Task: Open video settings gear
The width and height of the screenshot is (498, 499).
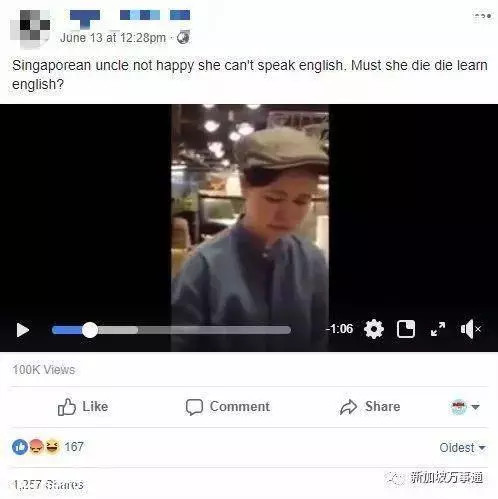Action: pyautogui.click(x=374, y=329)
